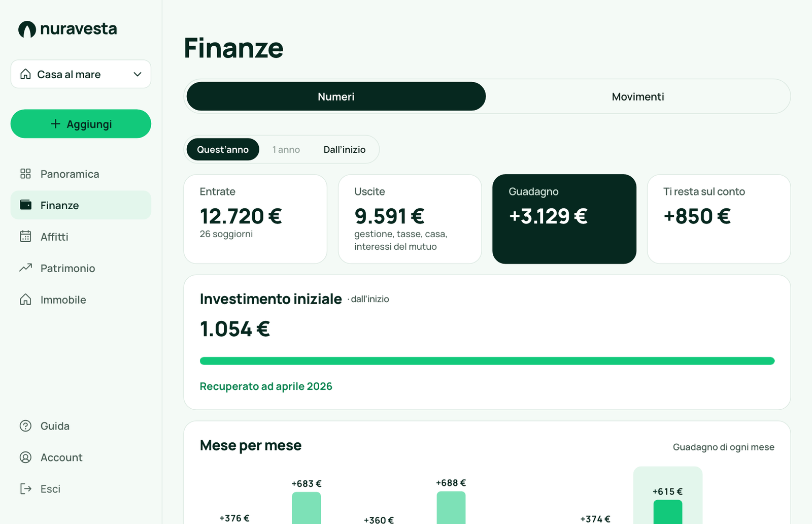Click the Uscite 9.591 € card
This screenshot has height=524, width=812.
(x=410, y=219)
